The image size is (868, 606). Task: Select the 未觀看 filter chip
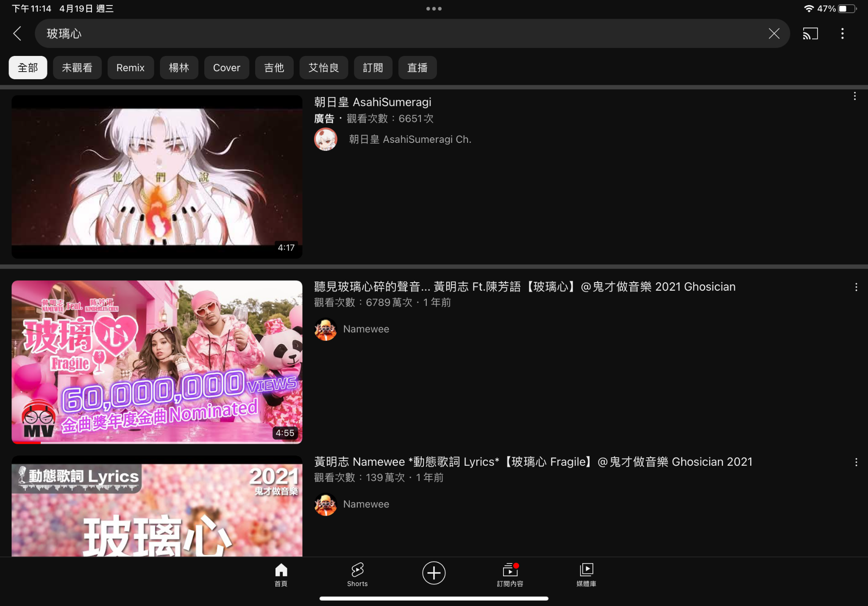click(77, 68)
